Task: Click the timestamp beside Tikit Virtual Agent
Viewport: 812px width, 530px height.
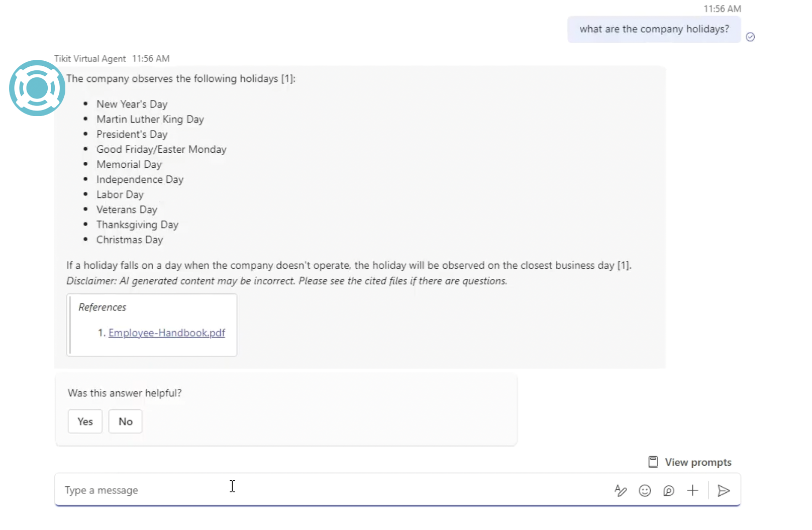Action: point(151,59)
